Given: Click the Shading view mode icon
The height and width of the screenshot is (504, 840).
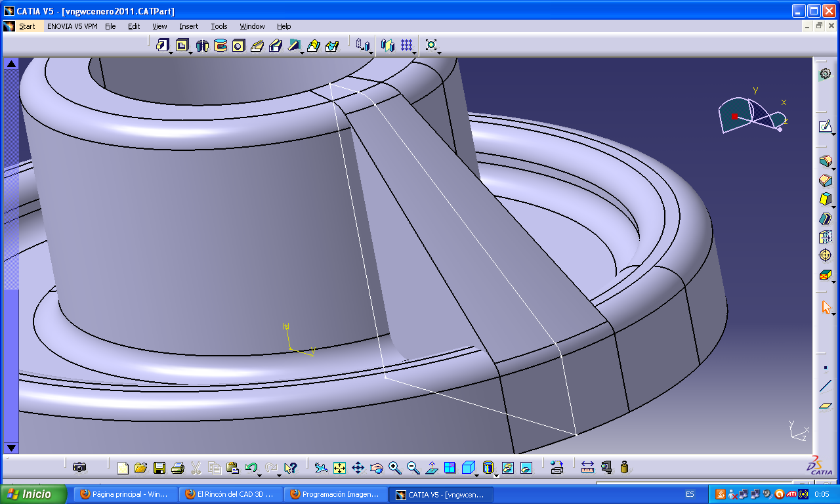Looking at the screenshot, I should 488,468.
